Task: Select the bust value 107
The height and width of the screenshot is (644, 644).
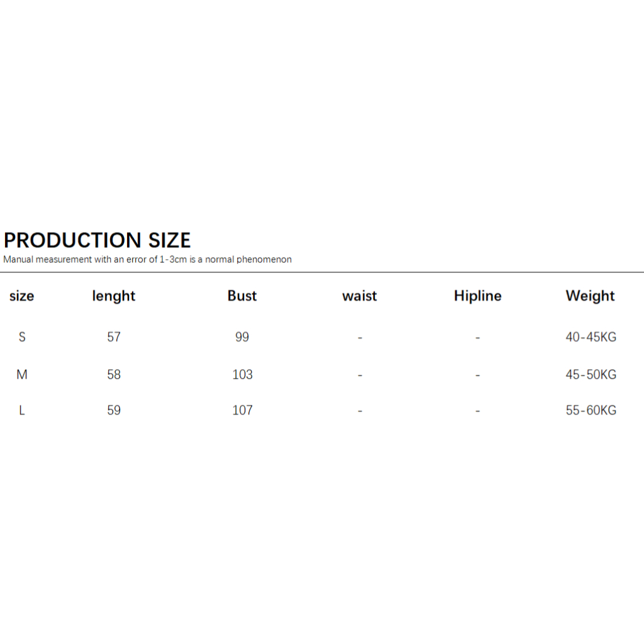Action: 242,411
